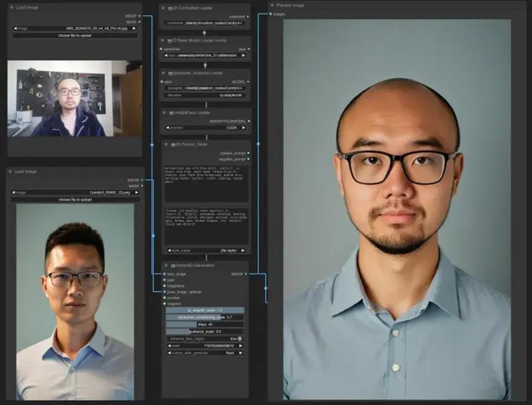Toggle the enhance_face_region switch
Viewport: 532px width, 405px height.
coord(239,339)
